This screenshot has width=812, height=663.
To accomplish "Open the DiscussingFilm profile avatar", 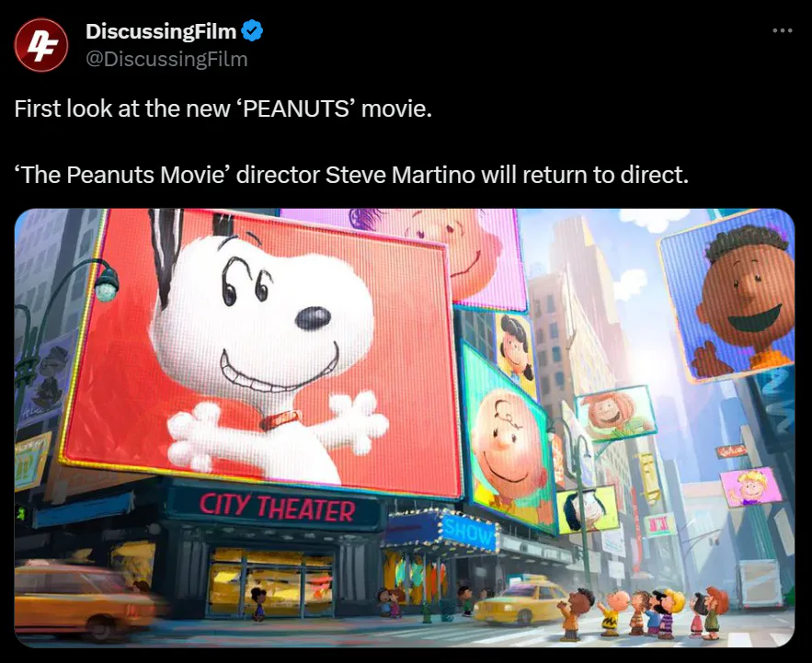I will click(40, 45).
